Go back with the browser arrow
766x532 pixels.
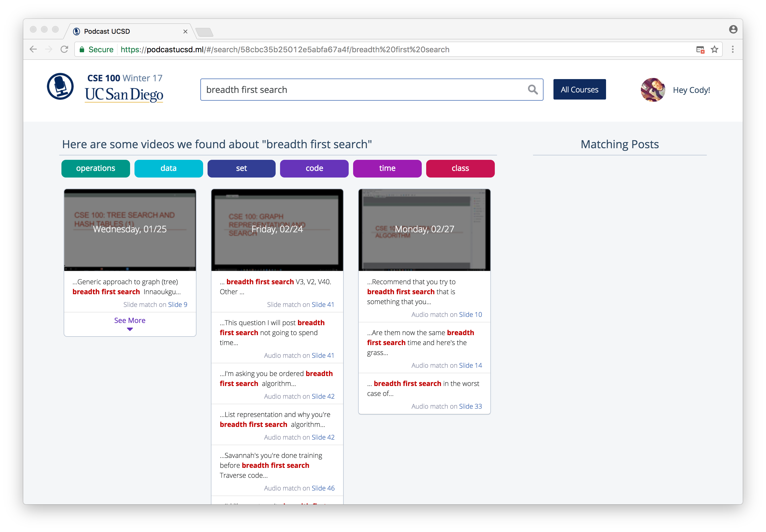(33, 50)
